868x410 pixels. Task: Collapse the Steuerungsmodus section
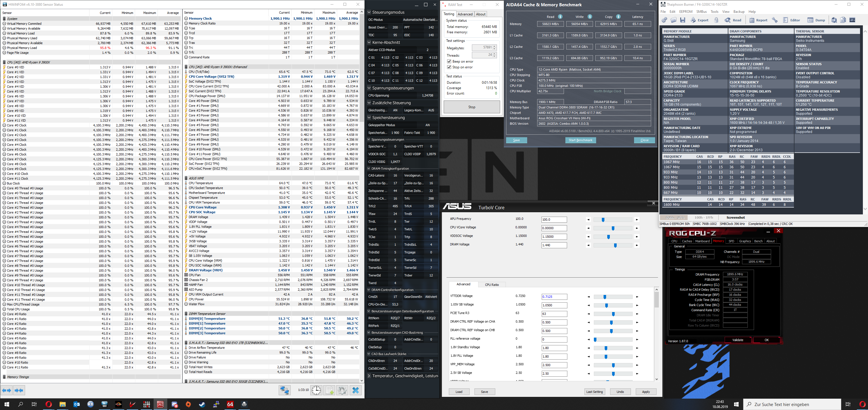pos(369,12)
